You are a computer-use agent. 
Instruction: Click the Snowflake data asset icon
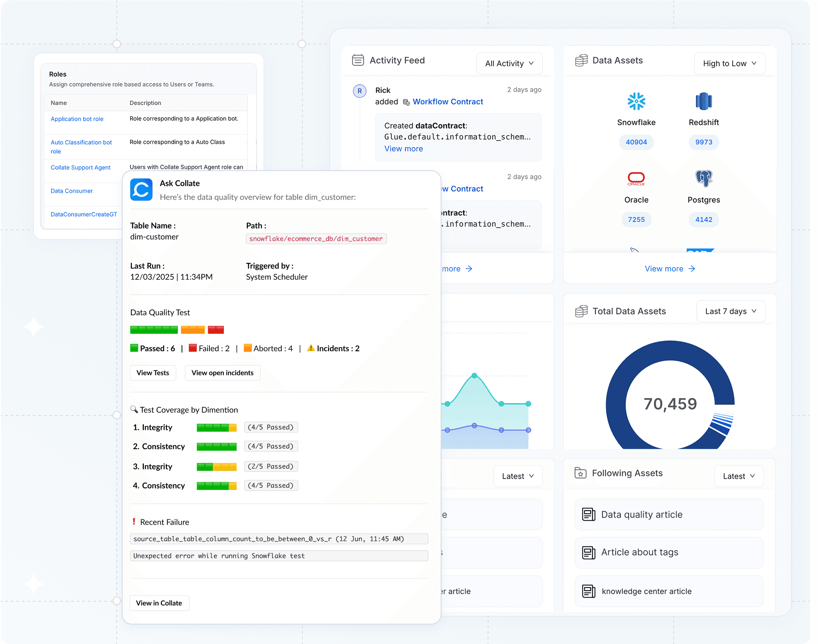click(636, 101)
